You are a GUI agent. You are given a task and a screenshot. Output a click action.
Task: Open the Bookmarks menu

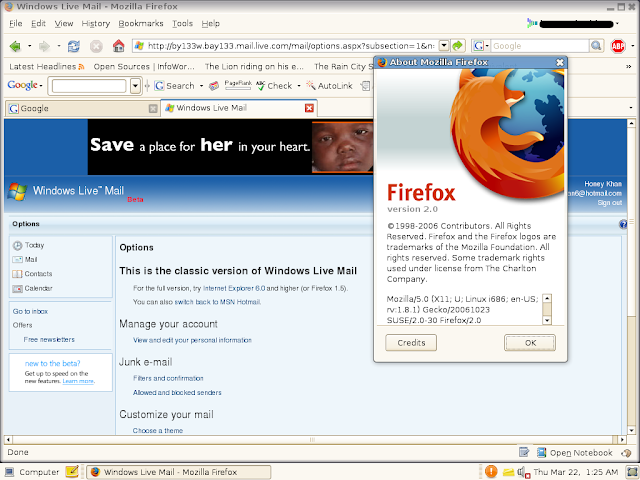point(141,24)
